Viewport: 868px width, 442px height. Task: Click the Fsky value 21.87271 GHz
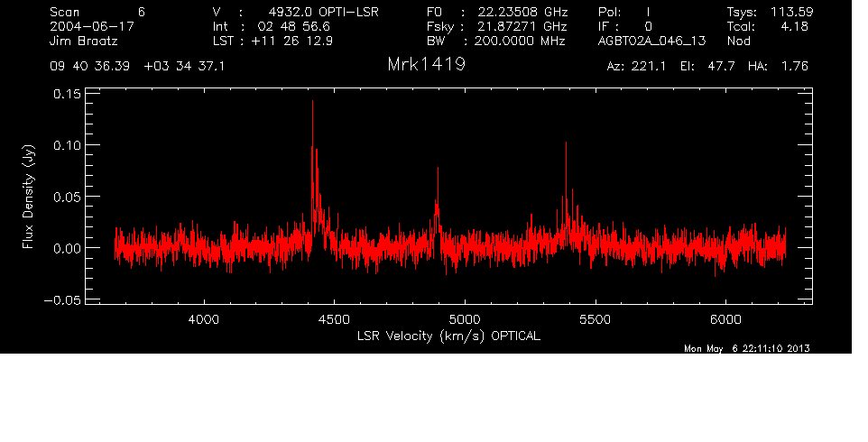point(522,26)
